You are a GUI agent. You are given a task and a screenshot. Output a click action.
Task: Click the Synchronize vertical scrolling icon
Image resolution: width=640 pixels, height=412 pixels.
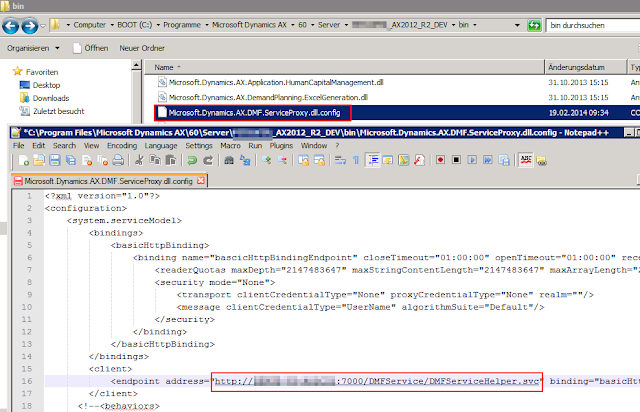tap(303, 160)
